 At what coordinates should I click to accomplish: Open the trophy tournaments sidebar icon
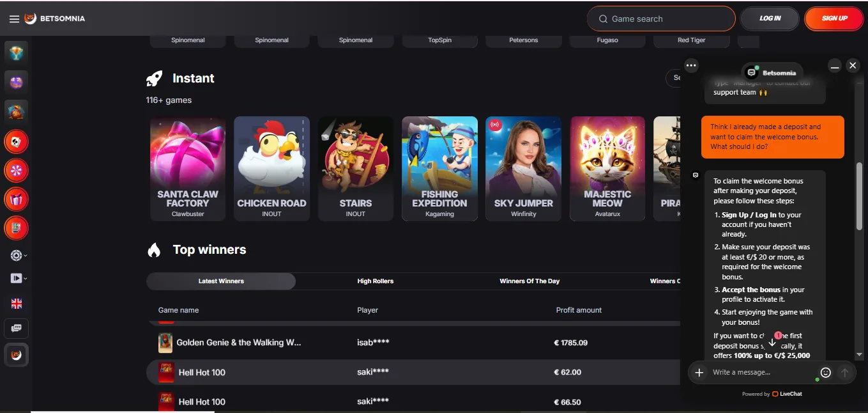tap(17, 52)
